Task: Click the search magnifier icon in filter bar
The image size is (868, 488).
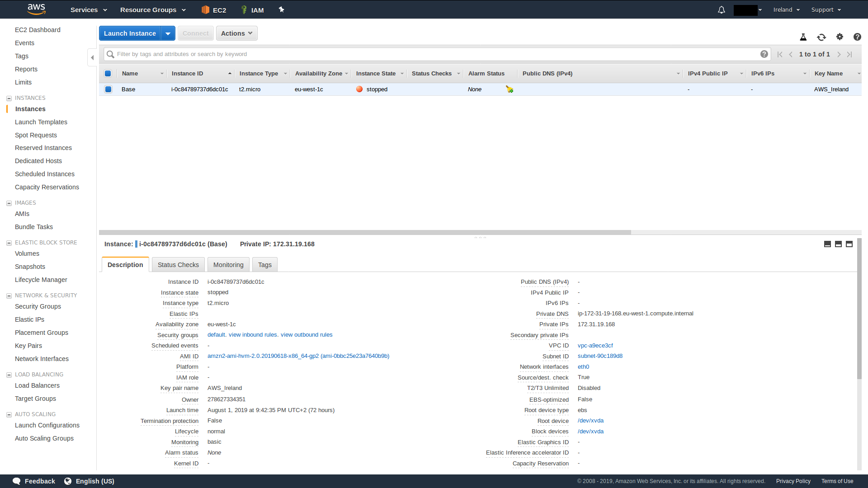Action: tap(110, 54)
